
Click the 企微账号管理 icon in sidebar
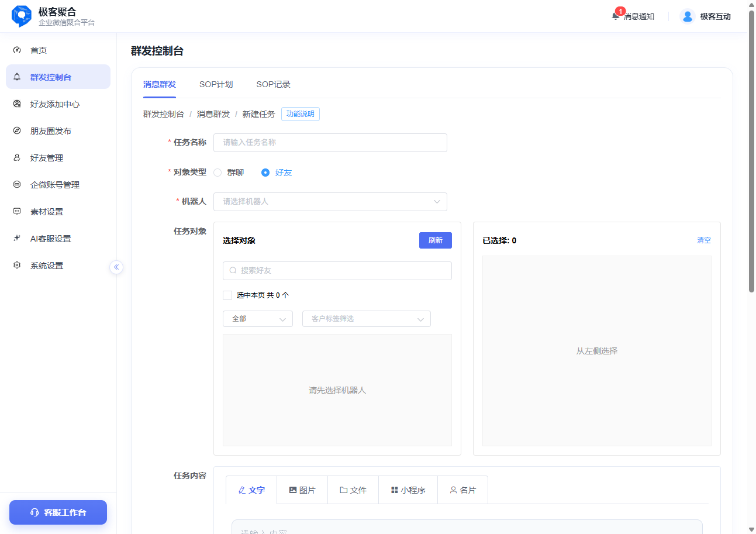point(17,185)
